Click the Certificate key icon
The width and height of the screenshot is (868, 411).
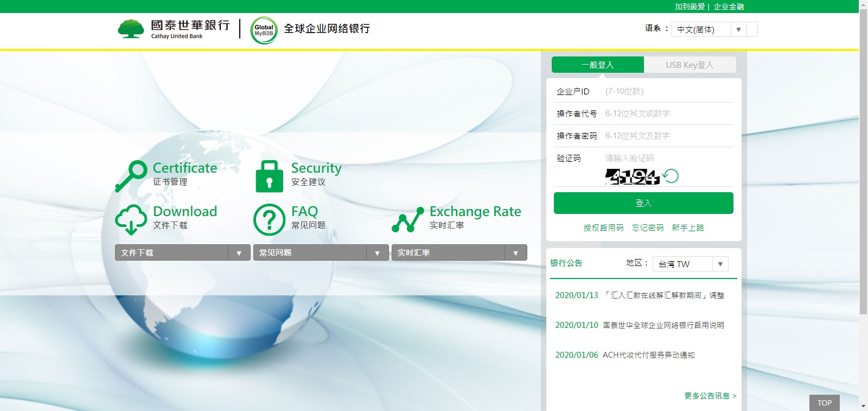(131, 176)
